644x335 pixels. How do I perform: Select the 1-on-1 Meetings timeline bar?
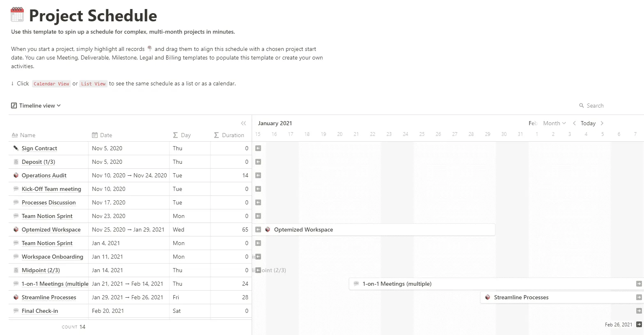[497, 284]
